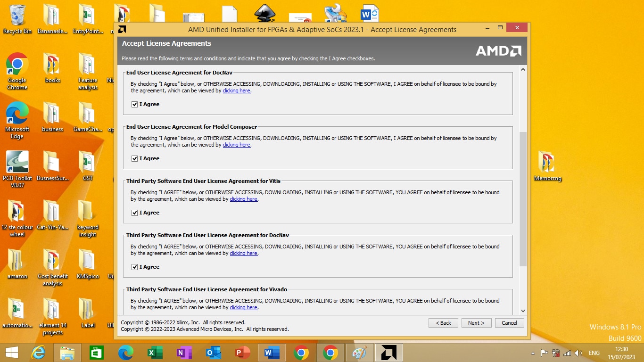This screenshot has height=362, width=644.
Task: Select the automatio... Excel file icon
Action: [17, 313]
